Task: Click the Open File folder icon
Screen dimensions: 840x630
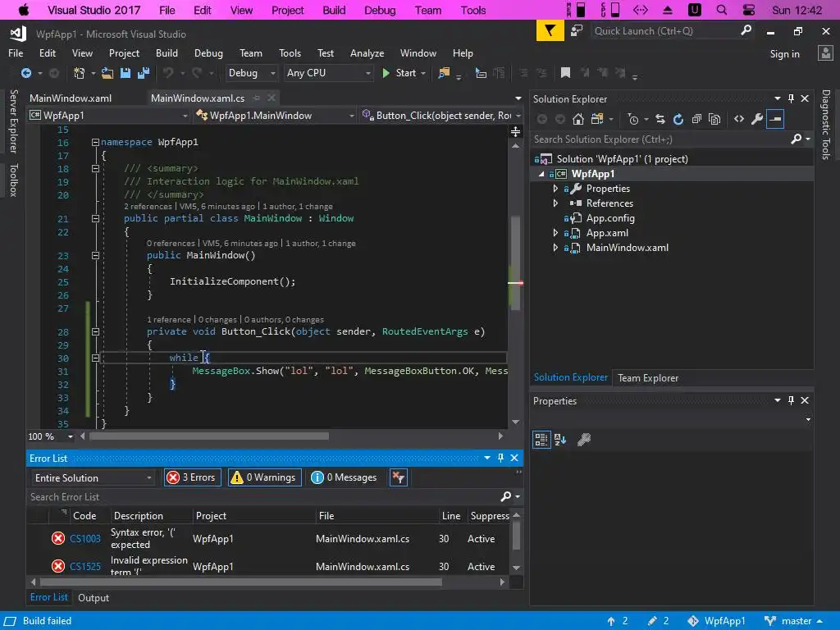Action: click(107, 73)
